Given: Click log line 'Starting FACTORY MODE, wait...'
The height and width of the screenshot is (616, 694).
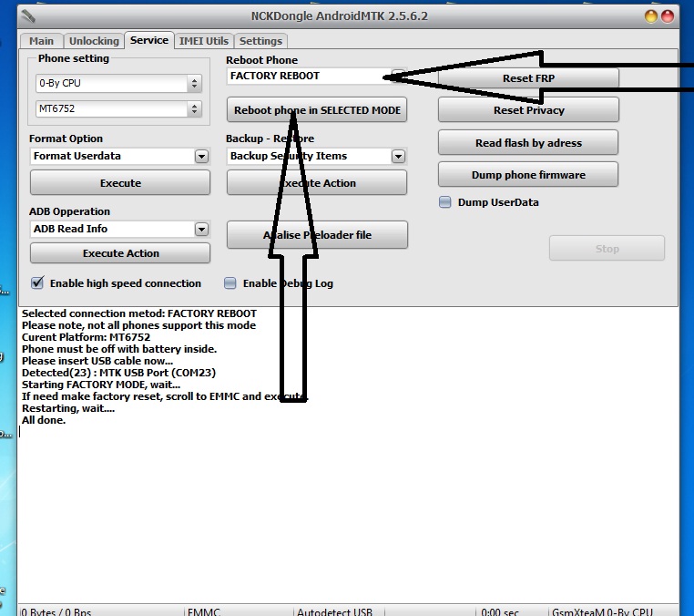Looking at the screenshot, I should tap(101, 385).
